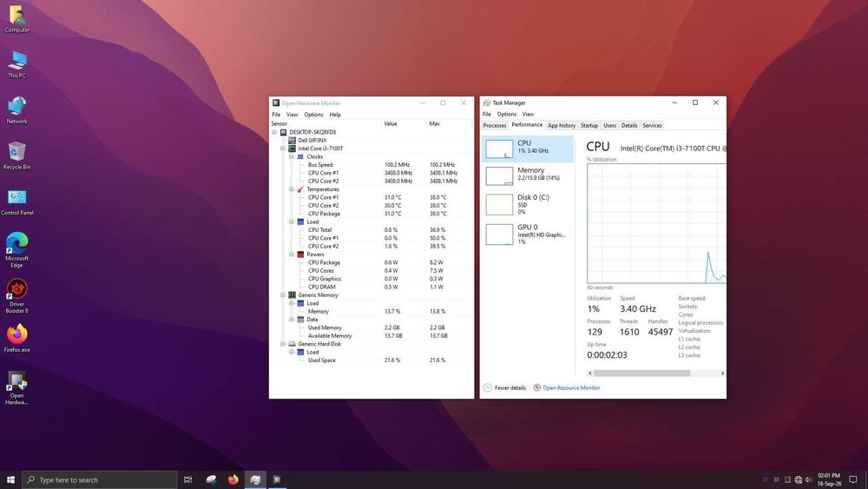This screenshot has width=868, height=489.
Task: Click the Windows Start button
Action: pos(10,479)
